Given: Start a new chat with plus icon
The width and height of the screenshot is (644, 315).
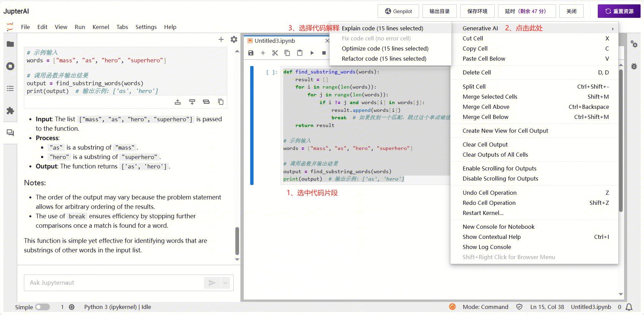Looking at the screenshot, I should tap(221, 39).
